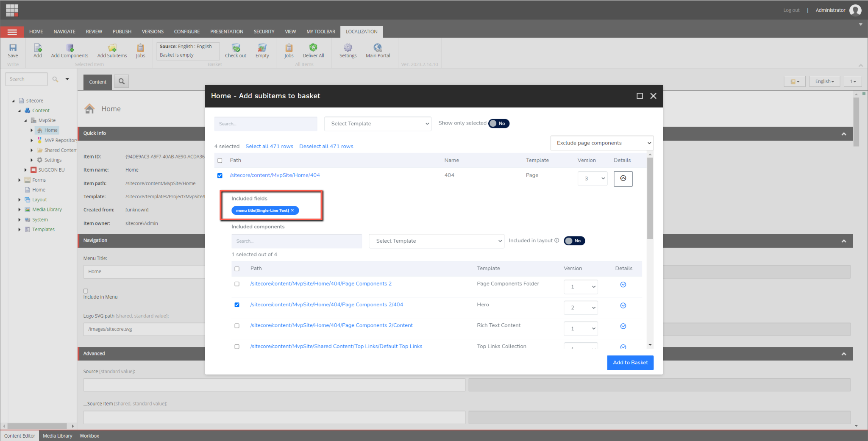
Task: Click the Administrator avatar icon
Action: pos(855,10)
